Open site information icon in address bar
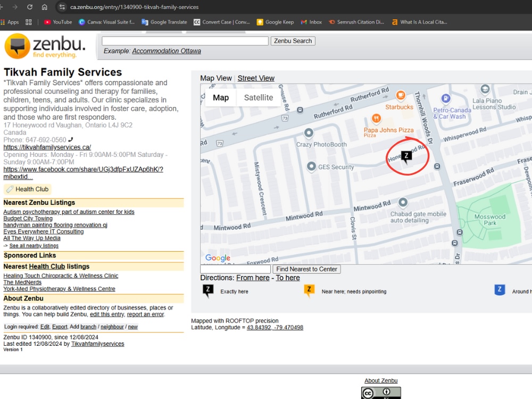This screenshot has height=399, width=532. tap(62, 7)
